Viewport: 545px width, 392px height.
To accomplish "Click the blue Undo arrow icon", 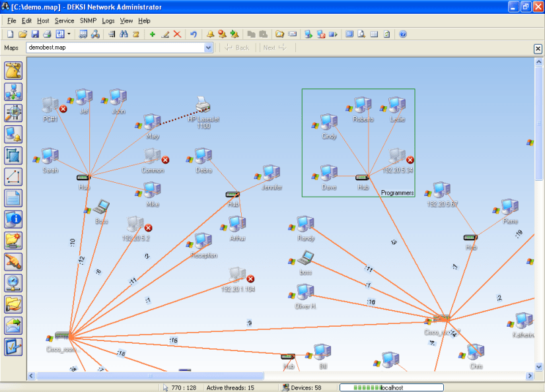I will coord(194,34).
